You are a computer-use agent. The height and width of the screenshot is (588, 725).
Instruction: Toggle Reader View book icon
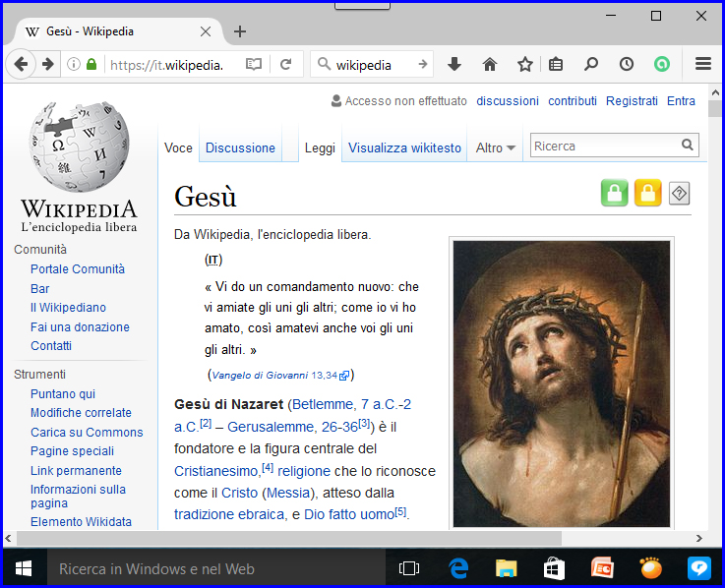(x=254, y=64)
